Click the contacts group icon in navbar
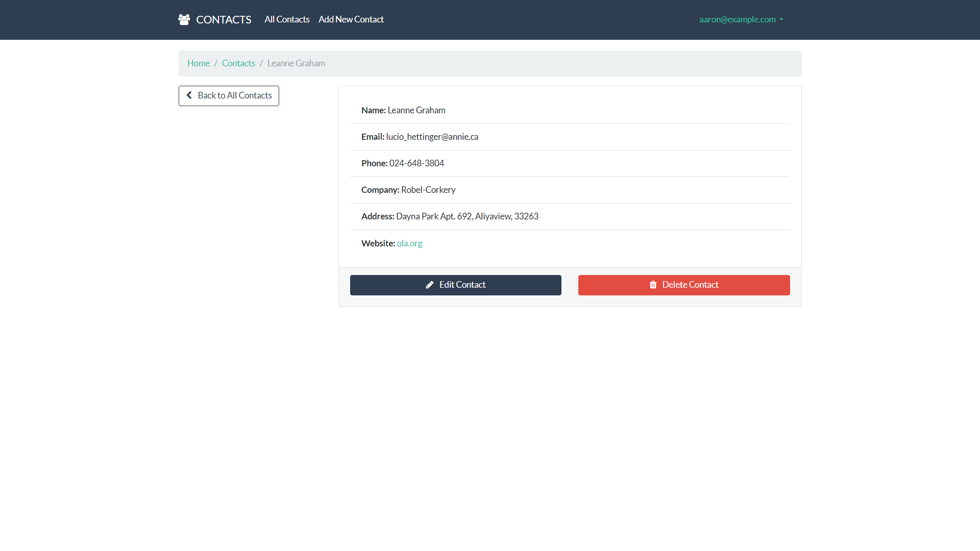Screen dimensions: 980x551 [x=184, y=20]
